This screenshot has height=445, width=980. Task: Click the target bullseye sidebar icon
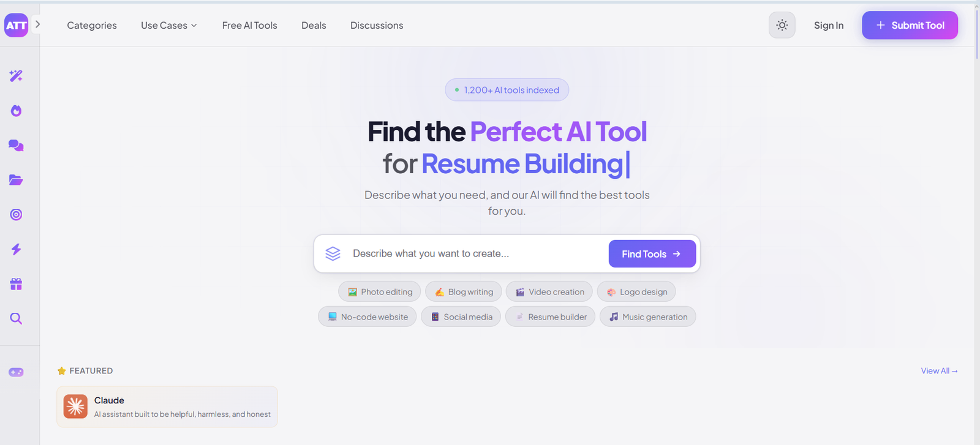coord(16,215)
